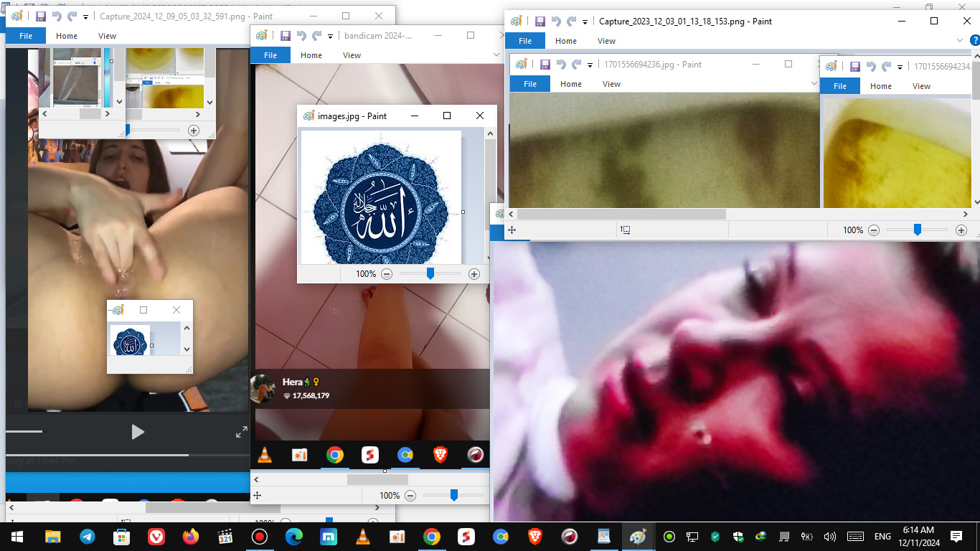Zoom in using plus button in images.jpg Paint

tap(473, 274)
